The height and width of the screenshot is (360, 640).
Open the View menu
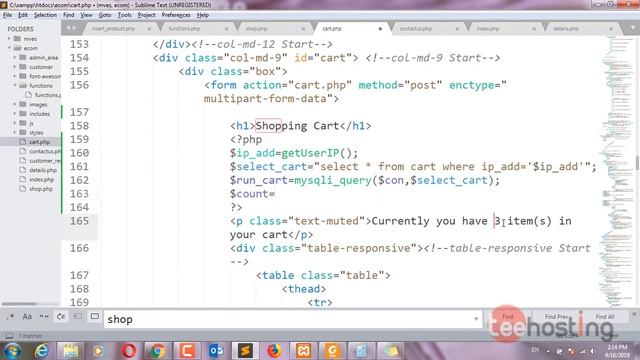[86, 15]
